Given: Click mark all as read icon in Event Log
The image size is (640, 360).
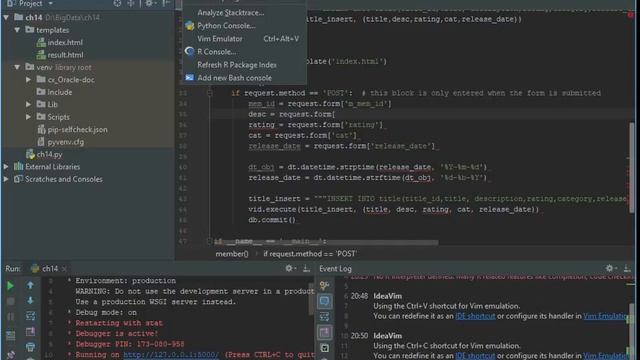Looking at the screenshot, I should (x=324, y=348).
